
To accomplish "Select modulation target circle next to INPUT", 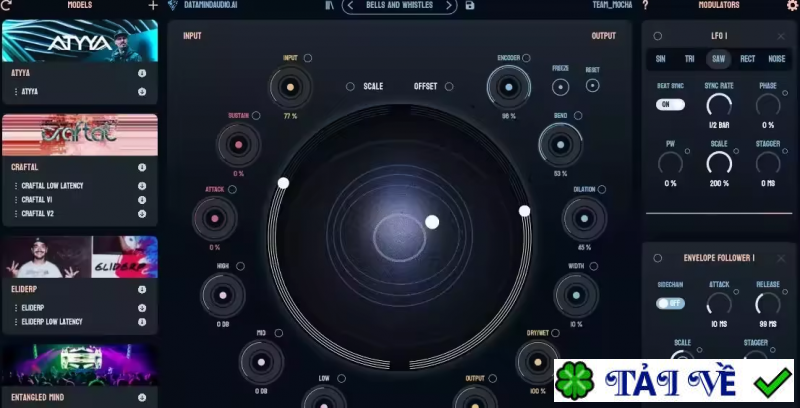I will (x=308, y=58).
